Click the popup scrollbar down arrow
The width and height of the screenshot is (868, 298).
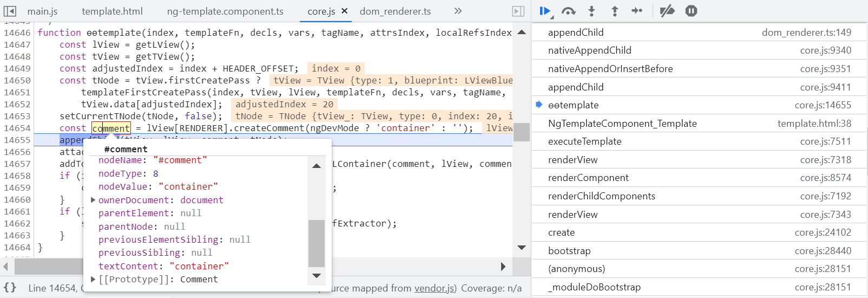click(x=317, y=276)
